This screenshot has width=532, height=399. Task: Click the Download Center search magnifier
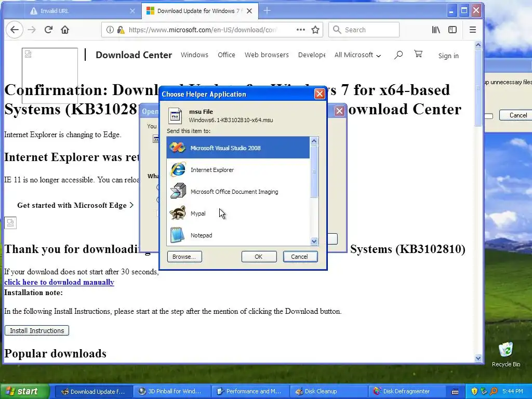[398, 55]
